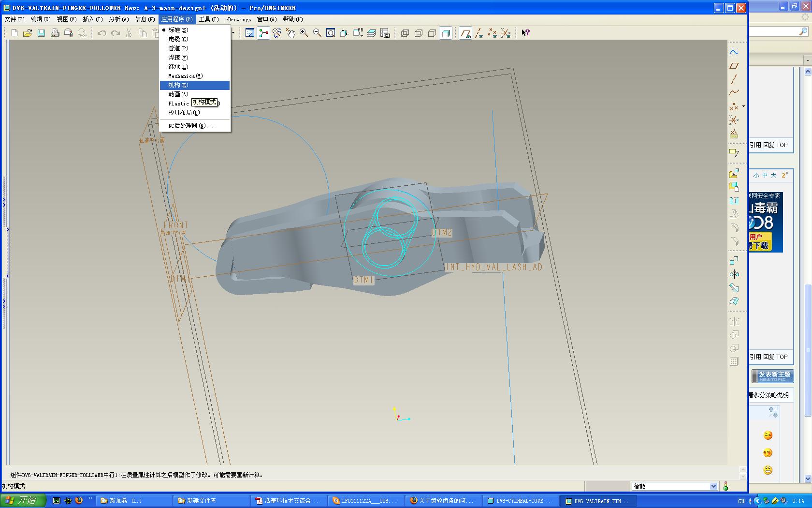Open the 视图 (View) menu

pyautogui.click(x=66, y=19)
